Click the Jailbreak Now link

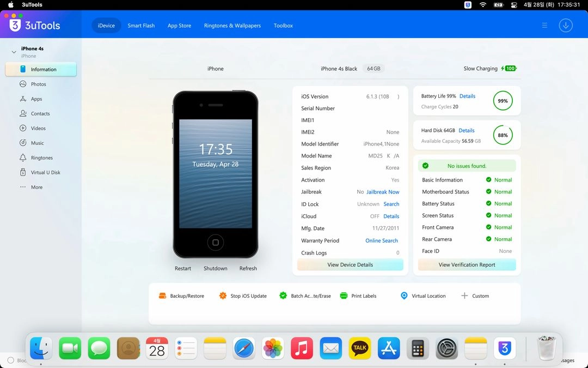(383, 192)
